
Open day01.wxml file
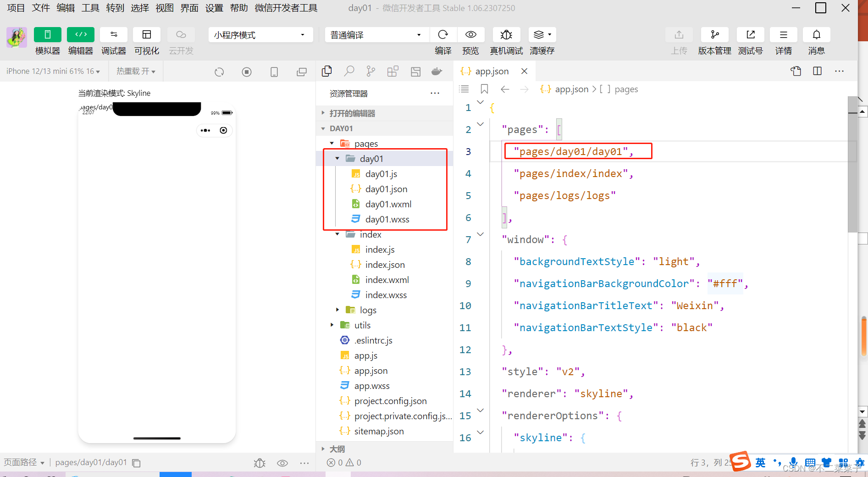pos(388,204)
